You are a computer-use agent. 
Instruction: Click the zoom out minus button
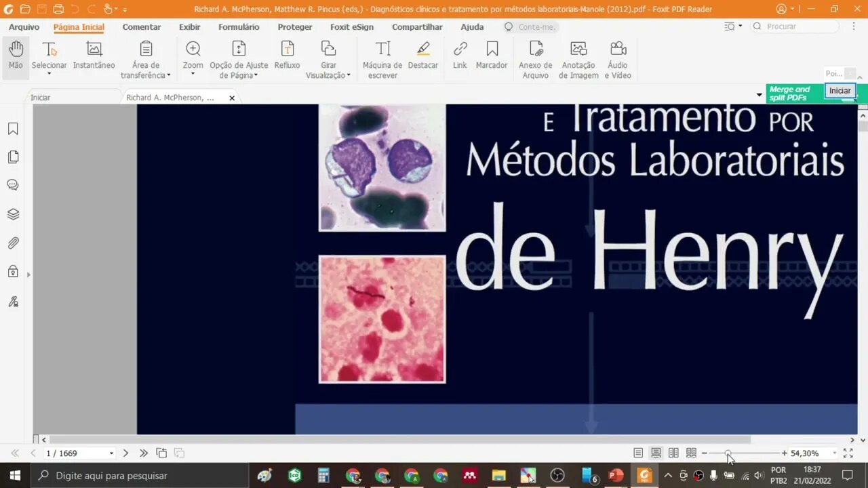coord(704,453)
